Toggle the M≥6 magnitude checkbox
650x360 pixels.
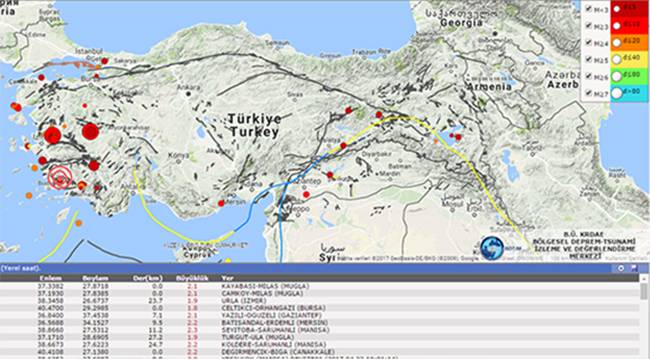589,76
